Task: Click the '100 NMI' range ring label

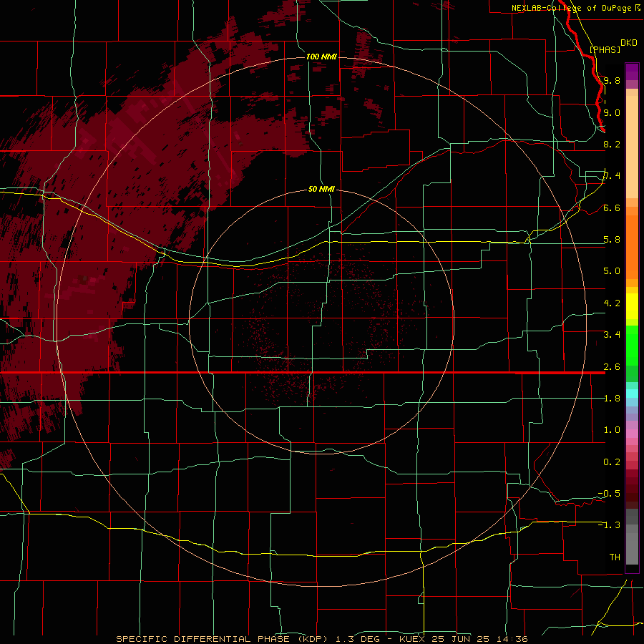Action: [x=321, y=57]
